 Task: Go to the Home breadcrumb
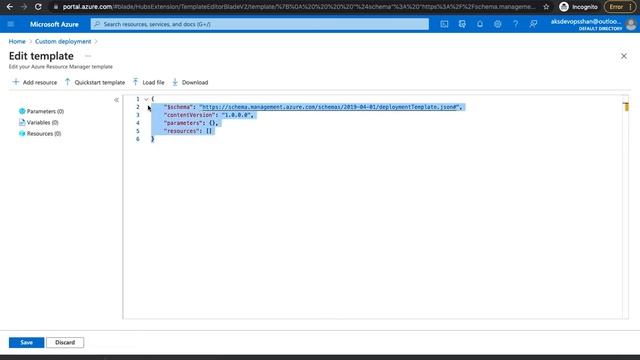pos(17,41)
